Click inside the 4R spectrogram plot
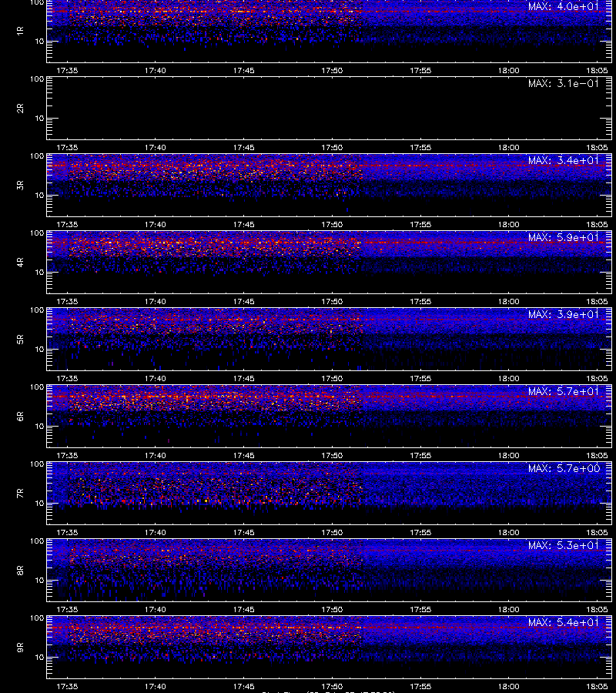The width and height of the screenshot is (616, 693). (x=330, y=262)
